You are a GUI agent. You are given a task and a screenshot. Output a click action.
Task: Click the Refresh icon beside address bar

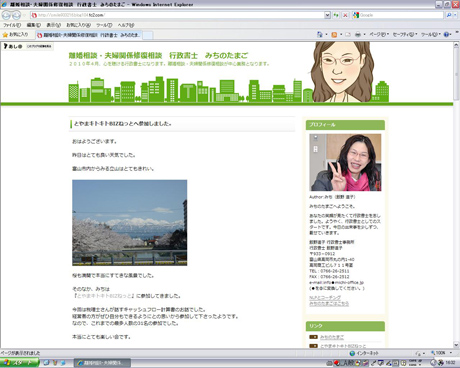tap(336, 15)
